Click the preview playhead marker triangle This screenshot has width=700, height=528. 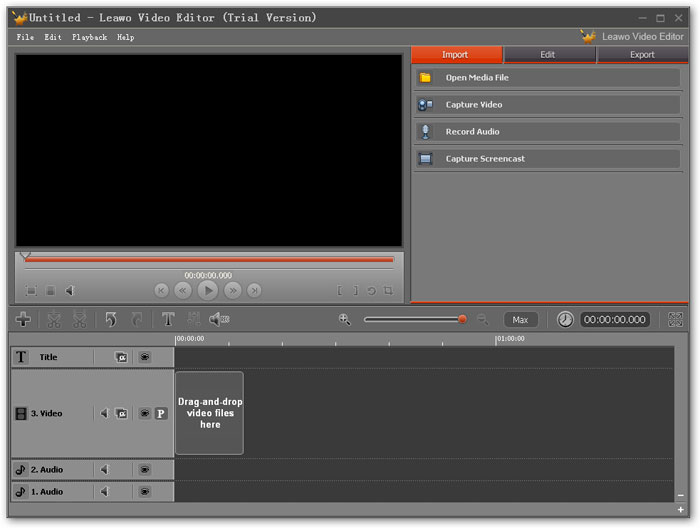(25, 255)
